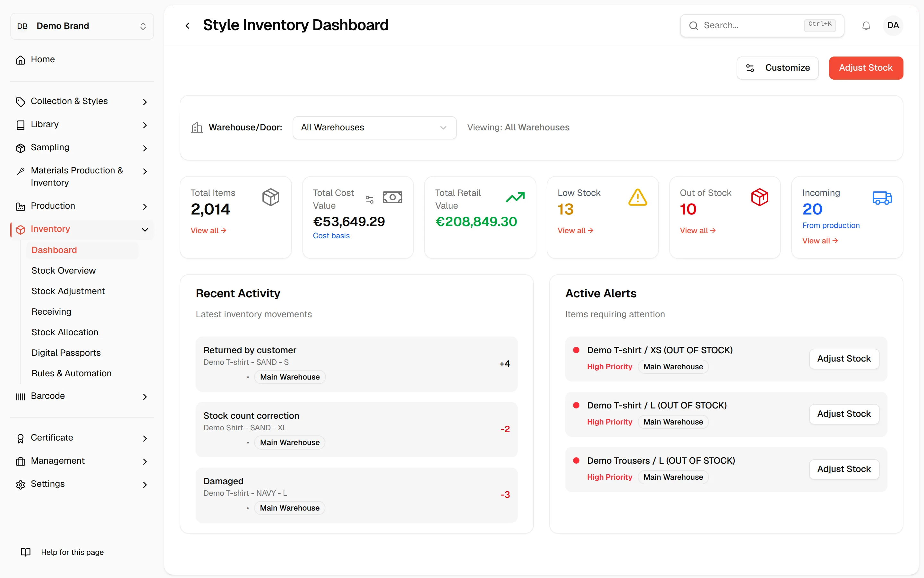
Task: Open the notifications bell
Action: (x=866, y=26)
